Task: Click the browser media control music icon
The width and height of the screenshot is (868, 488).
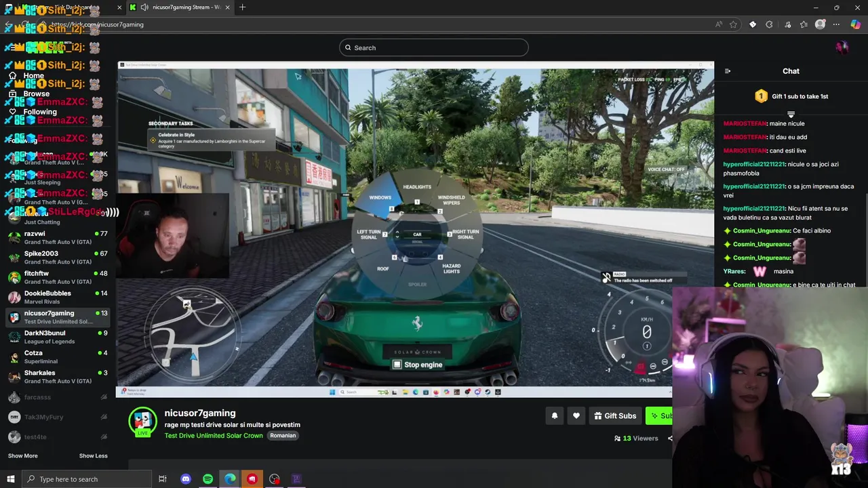Action: point(787,24)
